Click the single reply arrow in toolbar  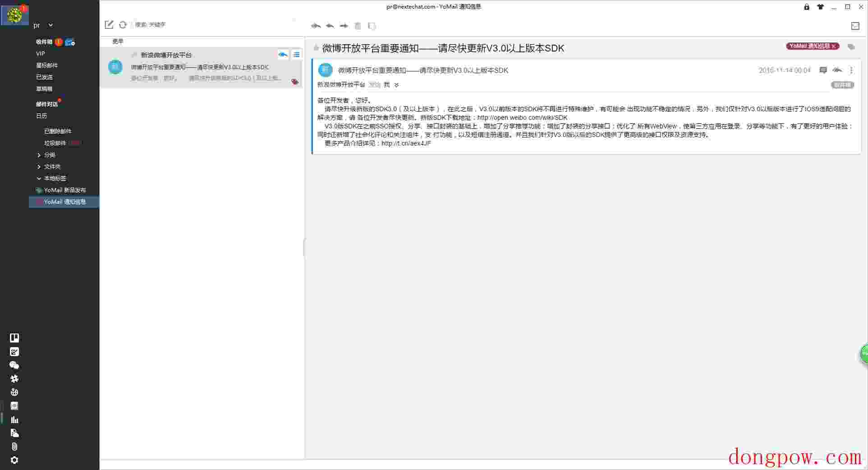[330, 26]
